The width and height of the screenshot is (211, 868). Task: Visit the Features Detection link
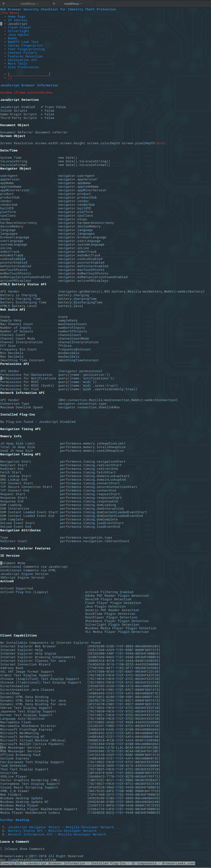coord(25,56)
